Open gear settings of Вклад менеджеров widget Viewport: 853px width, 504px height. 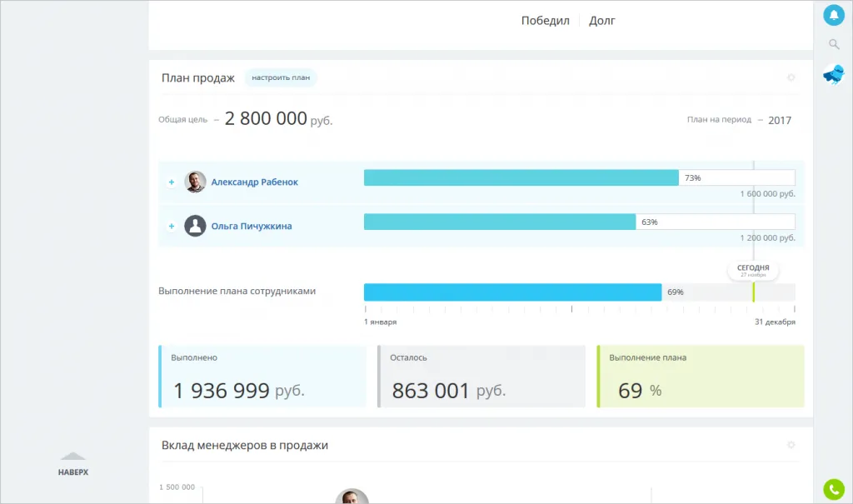[x=791, y=445]
